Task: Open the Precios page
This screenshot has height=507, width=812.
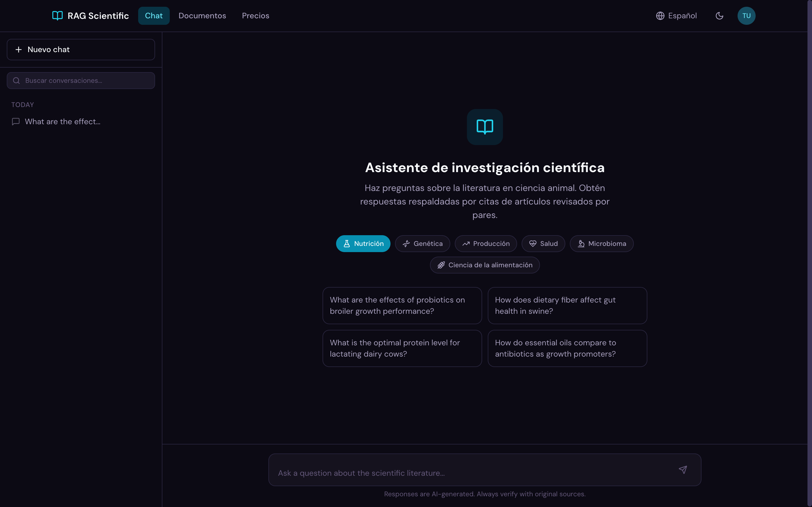Action: coord(255,15)
